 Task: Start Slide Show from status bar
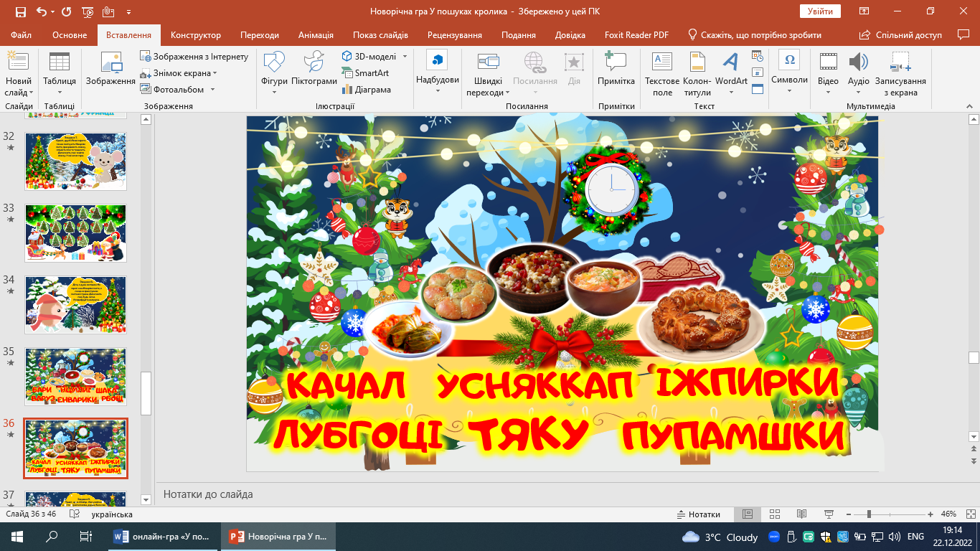[x=829, y=514]
